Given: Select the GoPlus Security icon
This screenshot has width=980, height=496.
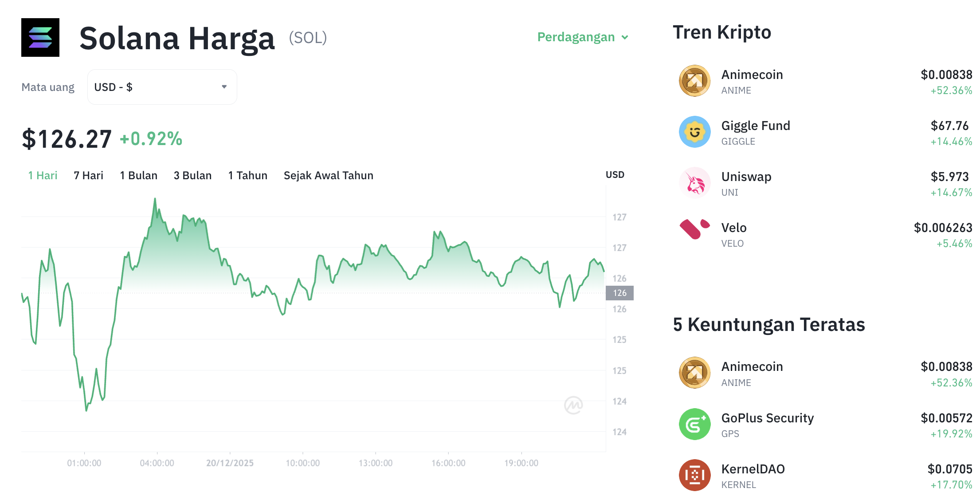Looking at the screenshot, I should [x=694, y=425].
